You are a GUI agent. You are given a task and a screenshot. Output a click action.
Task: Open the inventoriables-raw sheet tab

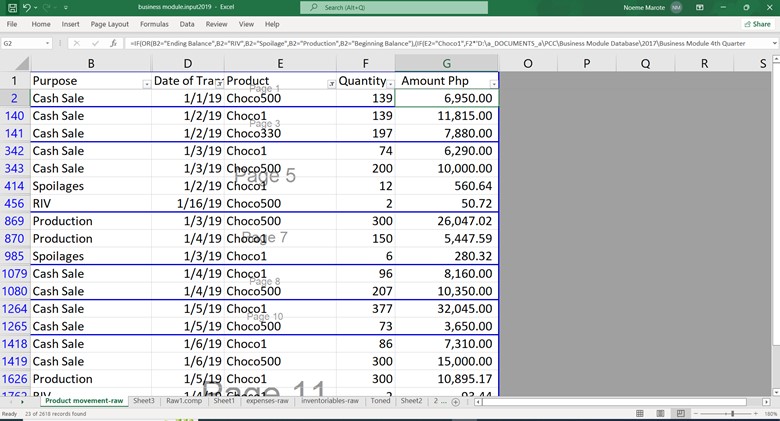[330, 401]
